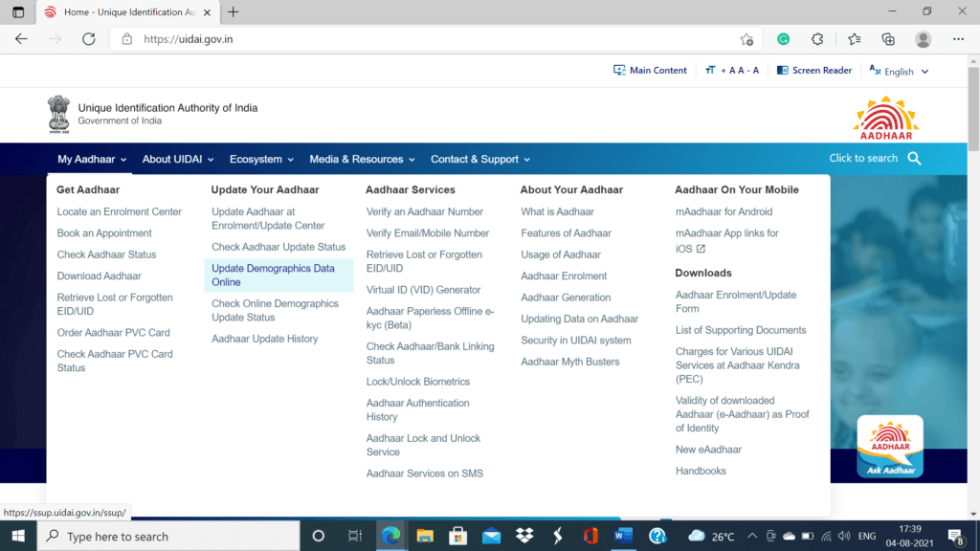This screenshot has width=980, height=551.
Task: Open the Contact & Support menu
Action: 479,160
